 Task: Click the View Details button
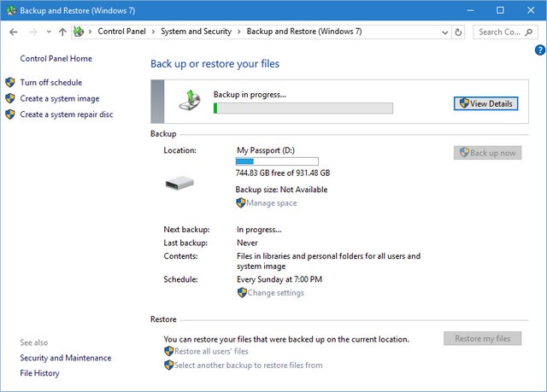486,103
